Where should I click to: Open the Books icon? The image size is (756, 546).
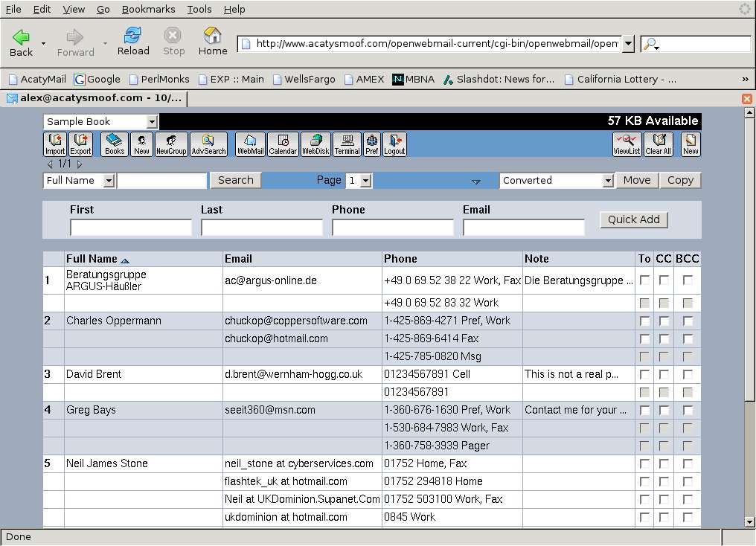click(x=115, y=144)
